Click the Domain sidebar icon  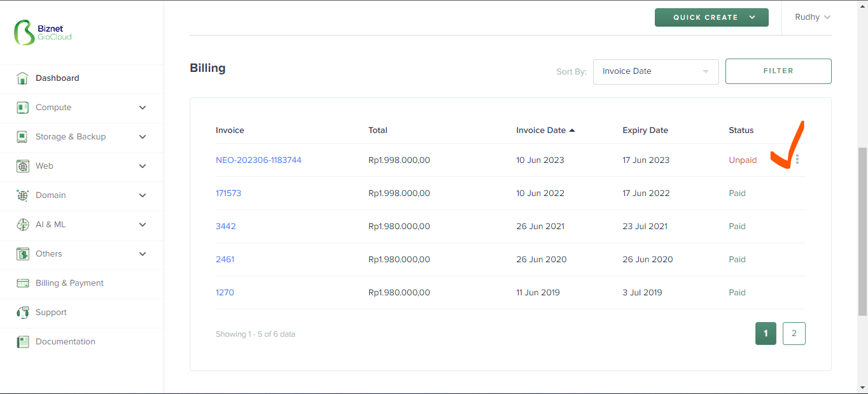tap(22, 195)
